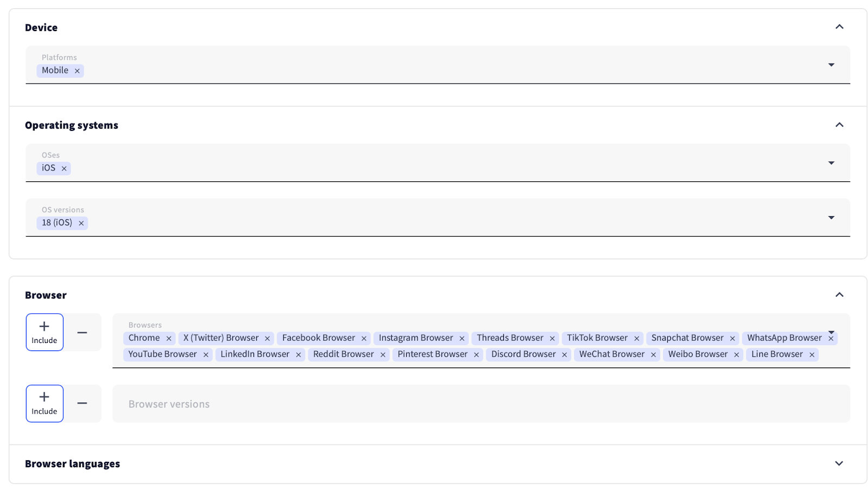Collapse the Device section
Screen dimensions: 868x489
(839, 27)
